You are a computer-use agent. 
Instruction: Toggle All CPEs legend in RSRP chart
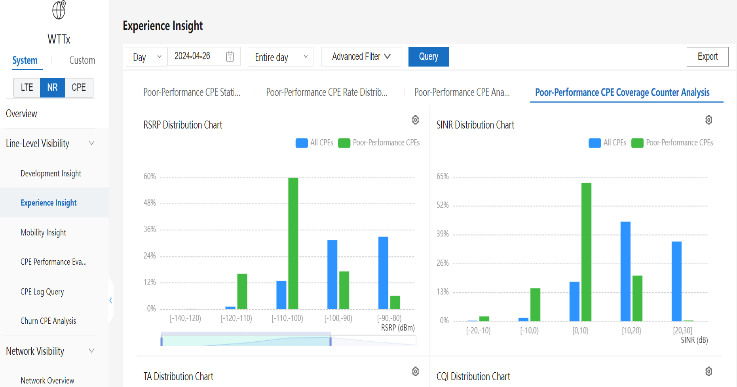[314, 142]
